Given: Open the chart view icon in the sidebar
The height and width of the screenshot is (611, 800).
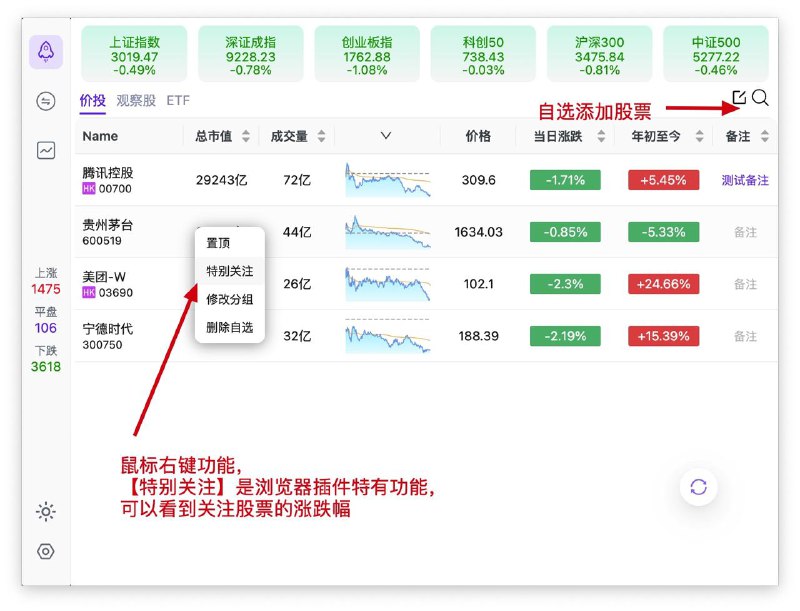Looking at the screenshot, I should (45, 148).
